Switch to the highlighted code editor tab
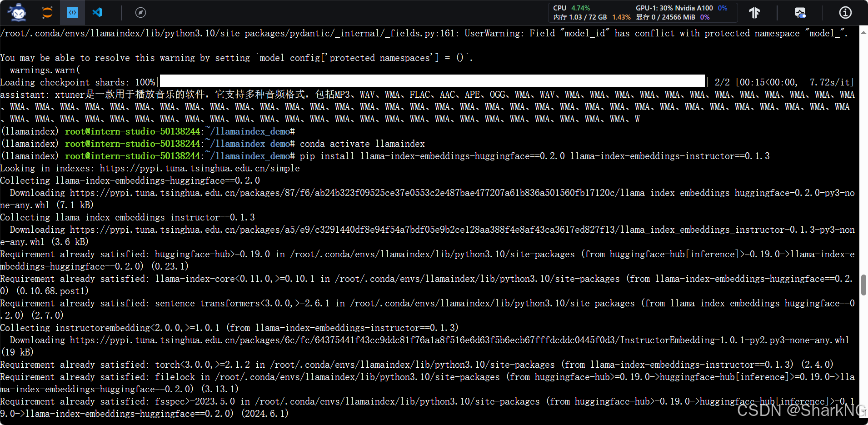868x425 pixels. tap(72, 12)
